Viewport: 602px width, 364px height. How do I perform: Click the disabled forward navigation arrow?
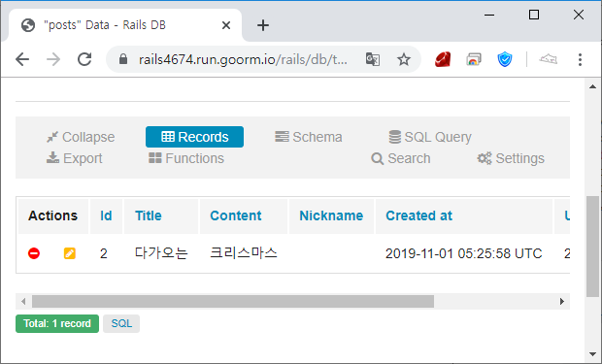tap(53, 59)
